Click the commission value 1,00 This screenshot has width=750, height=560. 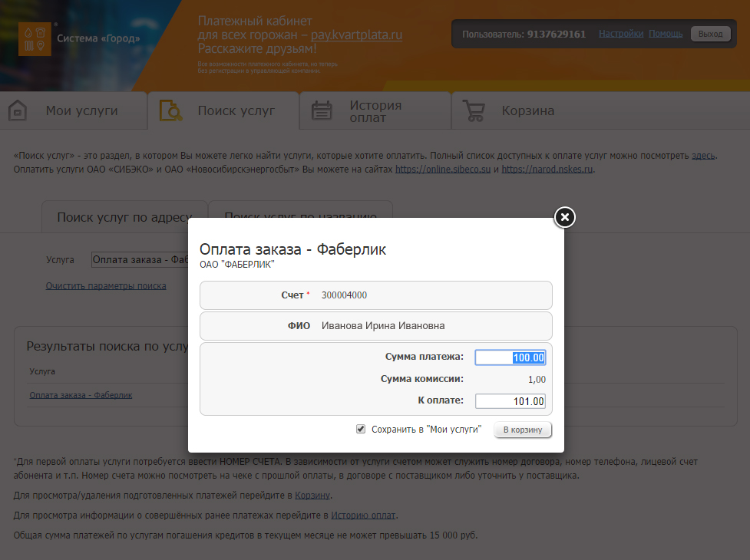(537, 380)
